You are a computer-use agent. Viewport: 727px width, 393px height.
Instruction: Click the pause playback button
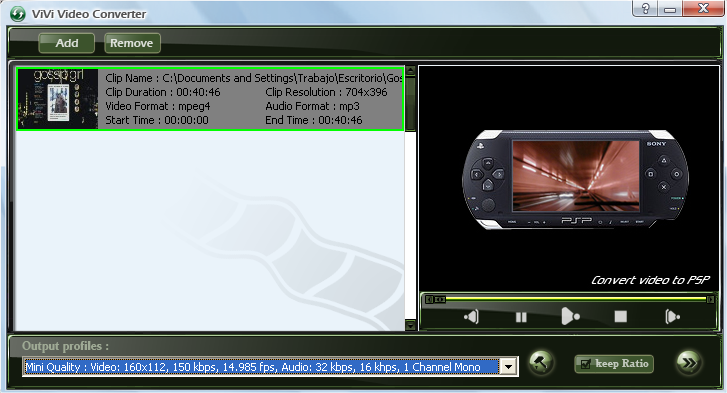tap(521, 317)
